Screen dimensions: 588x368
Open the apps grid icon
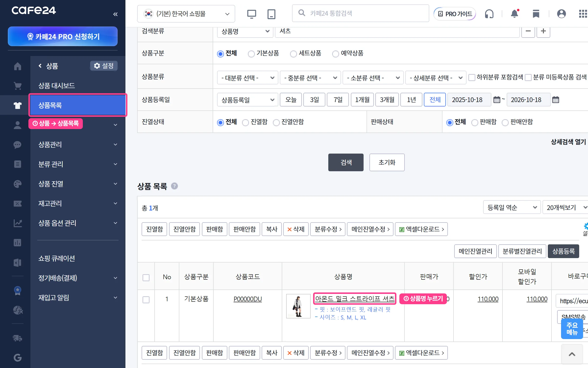(583, 14)
